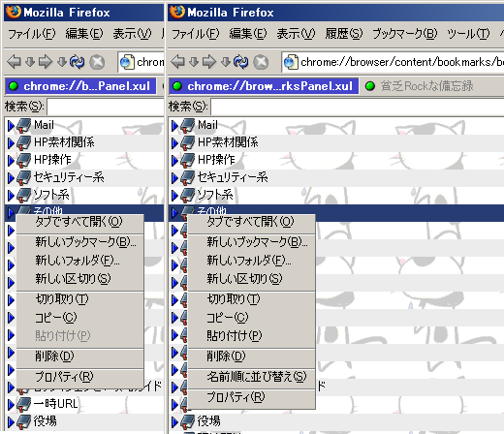Click HP操作 folder icon in left window
This screenshot has height=434, width=504.
point(24,161)
